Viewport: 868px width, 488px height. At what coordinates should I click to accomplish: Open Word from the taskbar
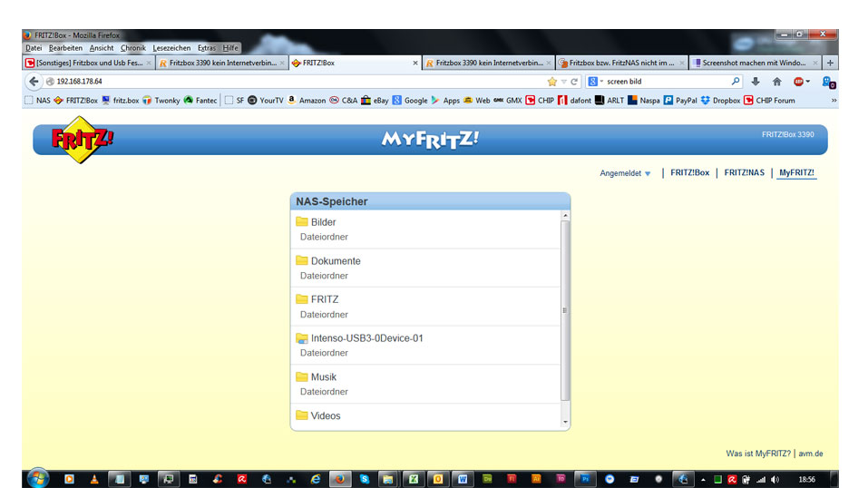click(463, 480)
